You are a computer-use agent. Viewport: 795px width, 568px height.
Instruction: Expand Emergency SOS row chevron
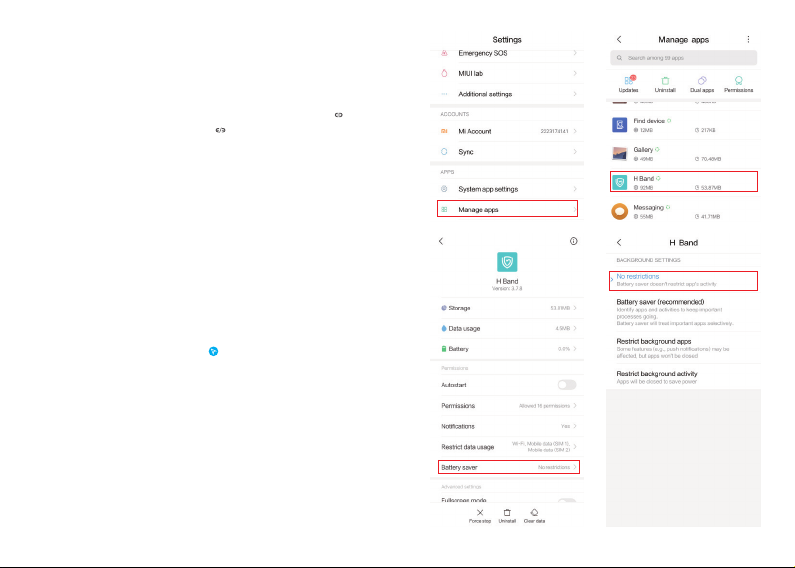[575, 53]
